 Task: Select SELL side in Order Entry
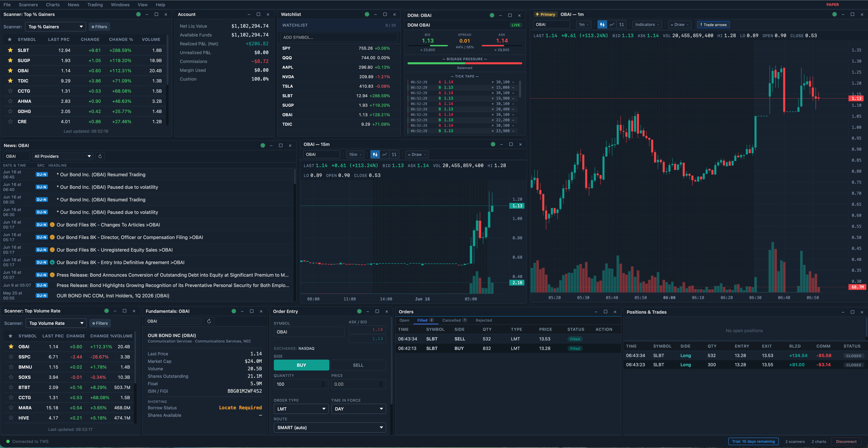358,365
